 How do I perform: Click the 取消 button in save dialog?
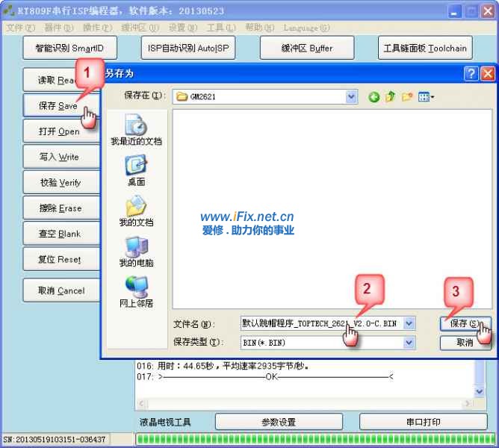pyautogui.click(x=465, y=343)
